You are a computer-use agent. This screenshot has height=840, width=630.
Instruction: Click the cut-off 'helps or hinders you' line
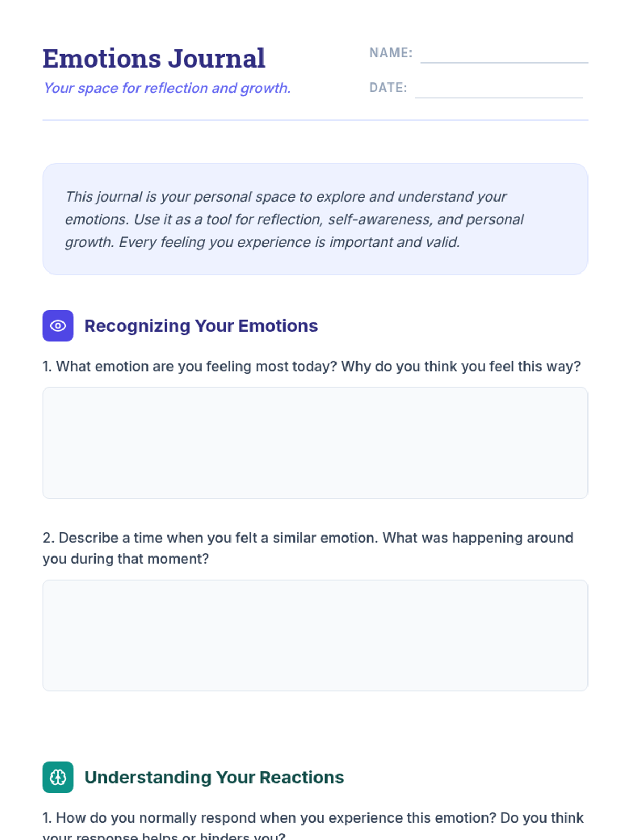164,836
